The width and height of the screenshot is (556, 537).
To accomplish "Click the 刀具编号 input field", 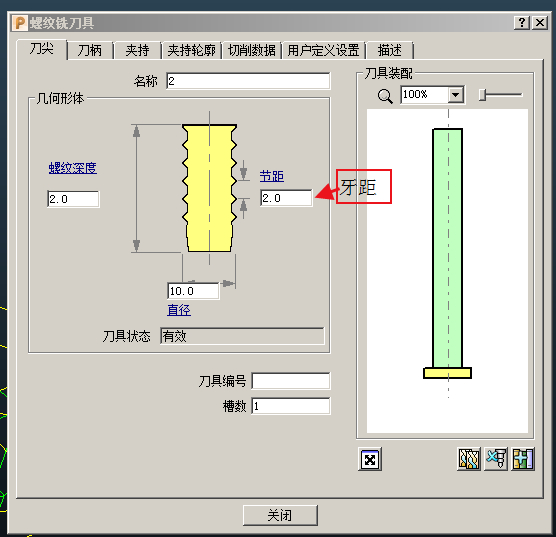I will tap(291, 381).
